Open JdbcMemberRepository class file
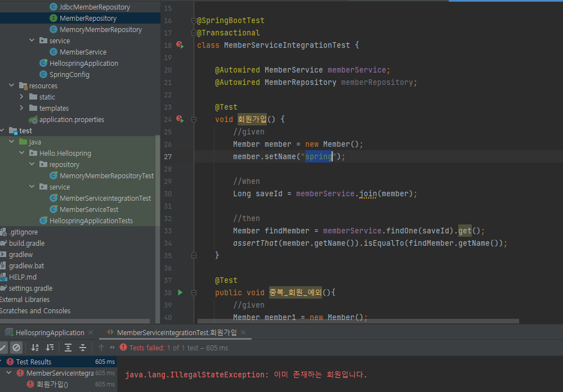 [90, 7]
